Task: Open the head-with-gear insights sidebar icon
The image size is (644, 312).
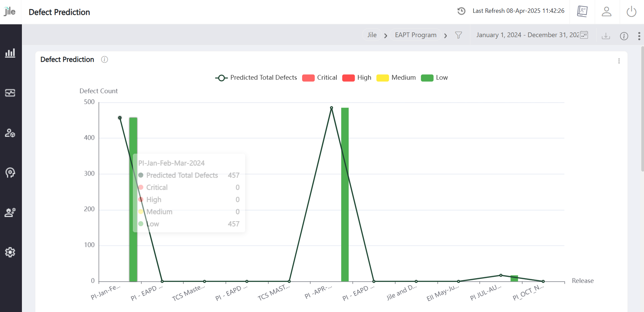Action: click(x=10, y=173)
